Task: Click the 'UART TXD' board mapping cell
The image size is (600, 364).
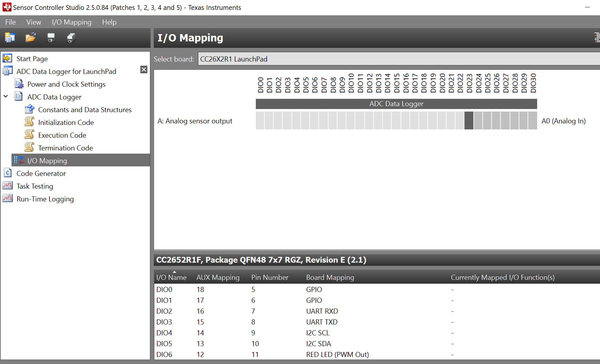Action: click(x=322, y=322)
